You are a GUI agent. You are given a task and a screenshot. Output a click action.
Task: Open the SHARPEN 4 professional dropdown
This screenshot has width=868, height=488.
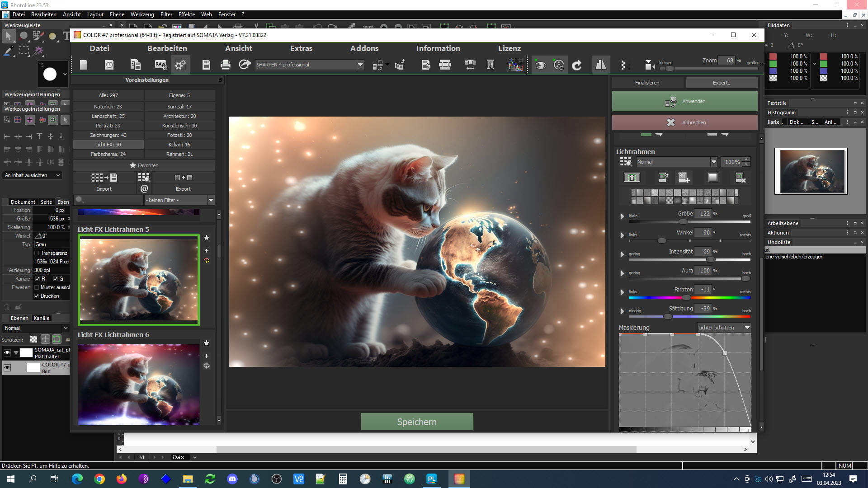(360, 65)
